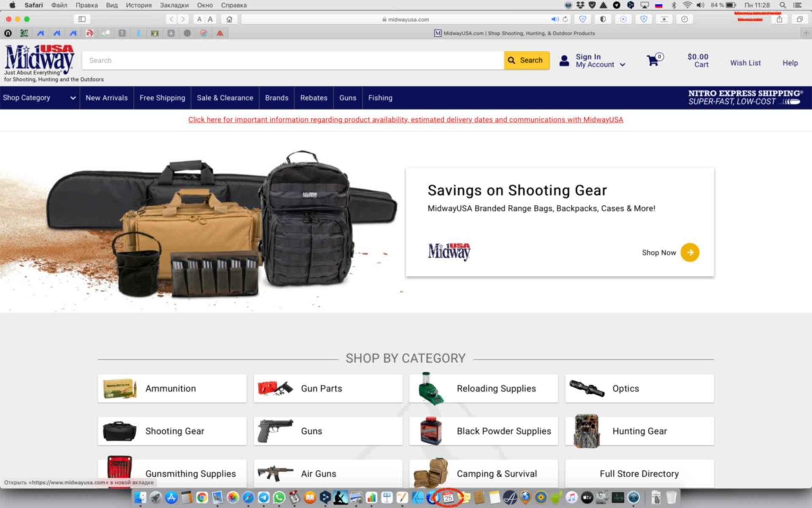This screenshot has width=812, height=508.
Task: Open the half-shaded contrast extension icon in the toolbar
Action: point(603,19)
